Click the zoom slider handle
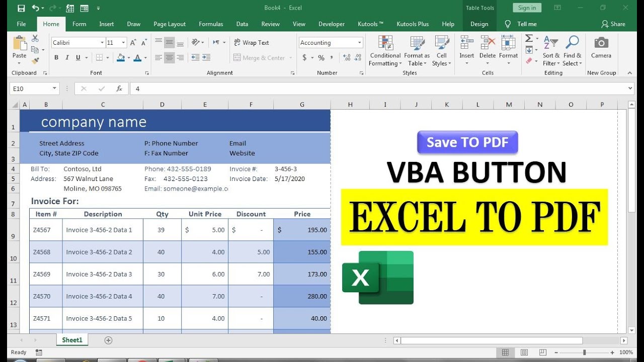This screenshot has width=644, height=362. tap(584, 352)
